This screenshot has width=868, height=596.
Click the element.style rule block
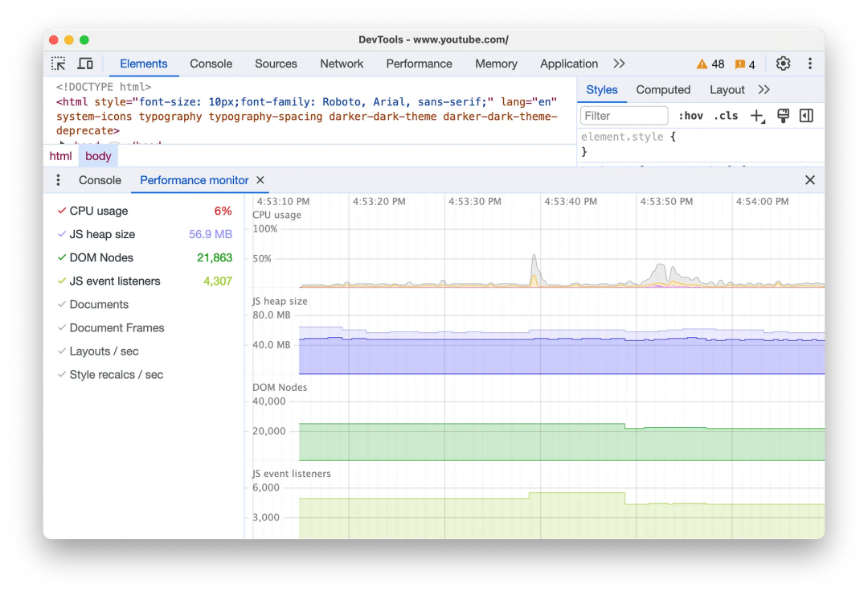[x=628, y=144]
